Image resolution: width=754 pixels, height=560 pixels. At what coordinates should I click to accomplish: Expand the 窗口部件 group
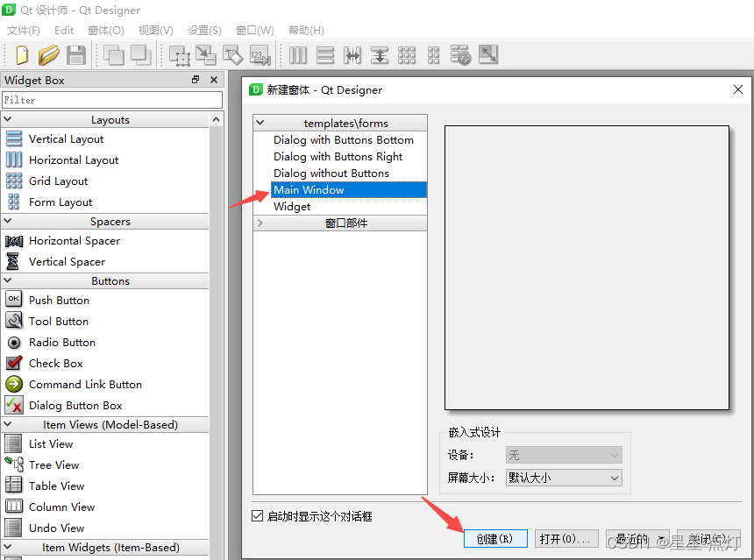(260, 223)
